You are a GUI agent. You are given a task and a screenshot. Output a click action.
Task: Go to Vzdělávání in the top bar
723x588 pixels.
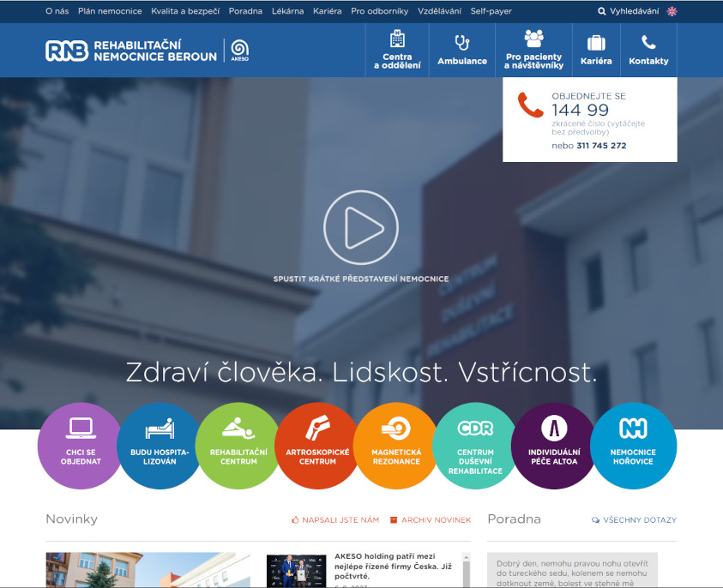pyautogui.click(x=439, y=11)
